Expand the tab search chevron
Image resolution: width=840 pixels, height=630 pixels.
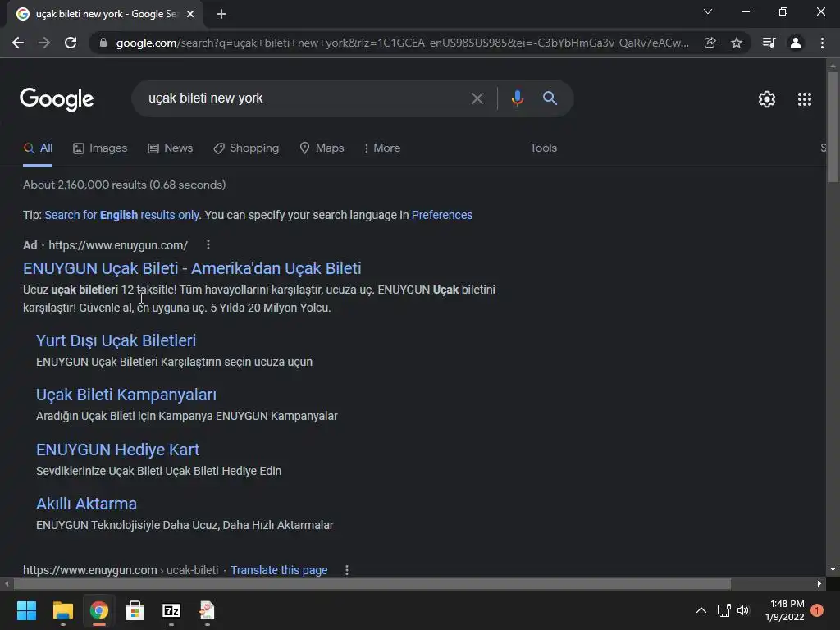pos(708,11)
